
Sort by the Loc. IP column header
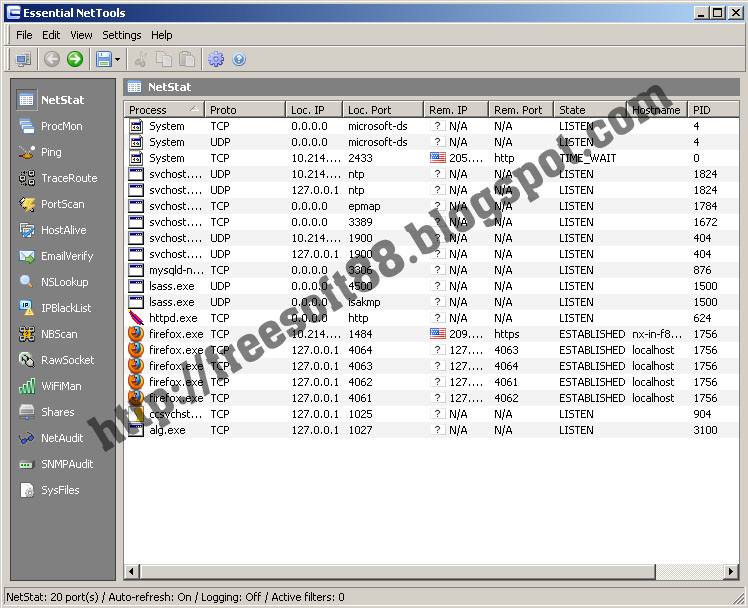[314, 110]
